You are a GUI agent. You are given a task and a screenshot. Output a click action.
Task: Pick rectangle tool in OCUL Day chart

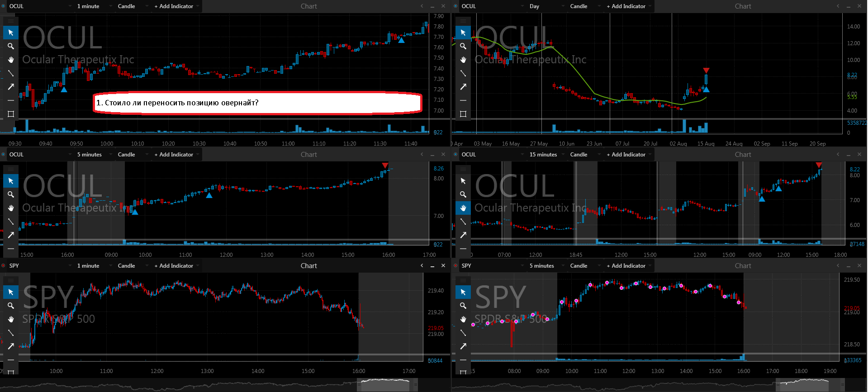tap(463, 114)
